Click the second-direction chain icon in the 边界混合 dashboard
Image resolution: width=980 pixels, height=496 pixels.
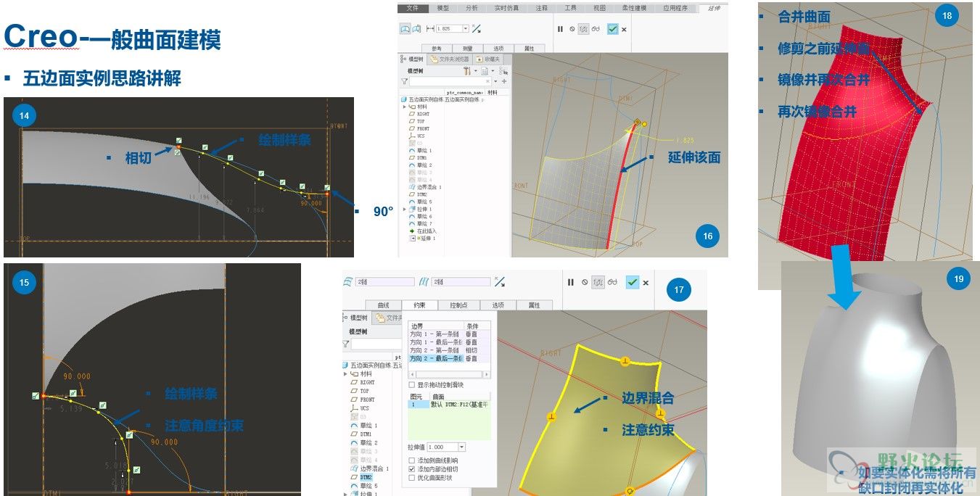coord(424,281)
